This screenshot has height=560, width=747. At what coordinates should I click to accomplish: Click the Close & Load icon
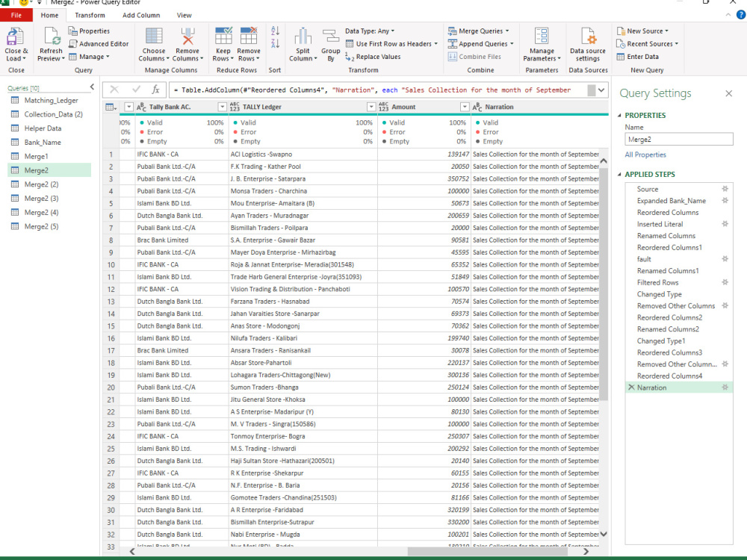(x=16, y=37)
